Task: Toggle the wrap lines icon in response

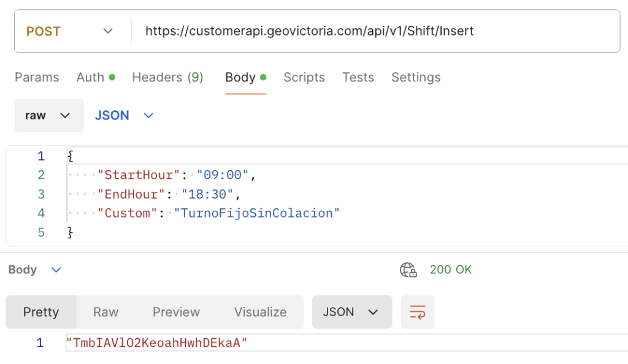Action: (x=418, y=312)
